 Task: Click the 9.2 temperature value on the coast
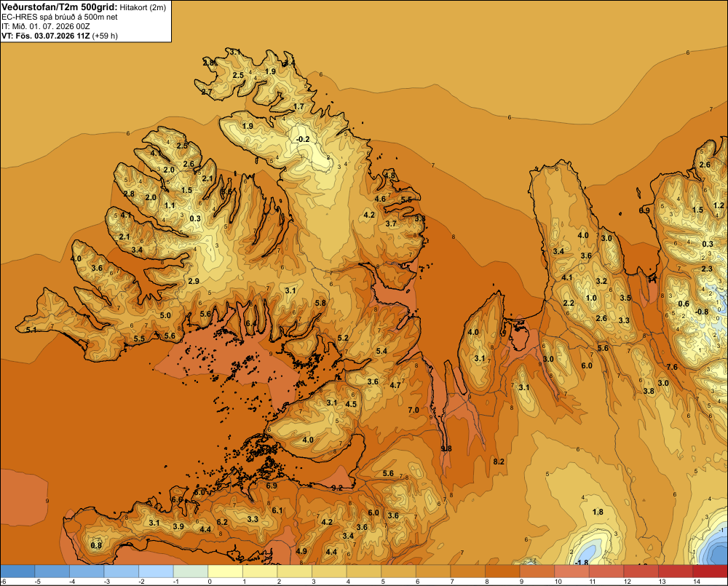[337, 488]
